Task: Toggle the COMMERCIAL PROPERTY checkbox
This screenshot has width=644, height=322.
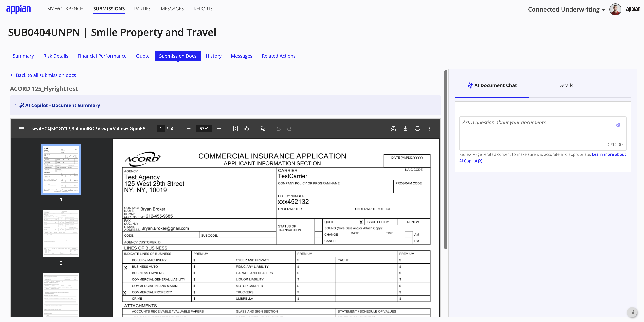Action: (x=126, y=292)
